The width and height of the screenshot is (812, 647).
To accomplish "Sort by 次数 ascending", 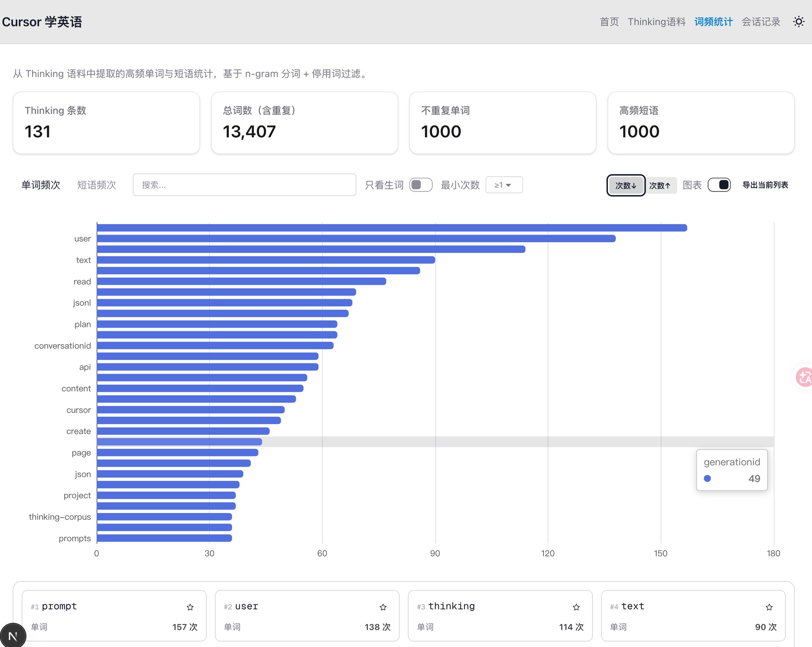I will coord(660,185).
